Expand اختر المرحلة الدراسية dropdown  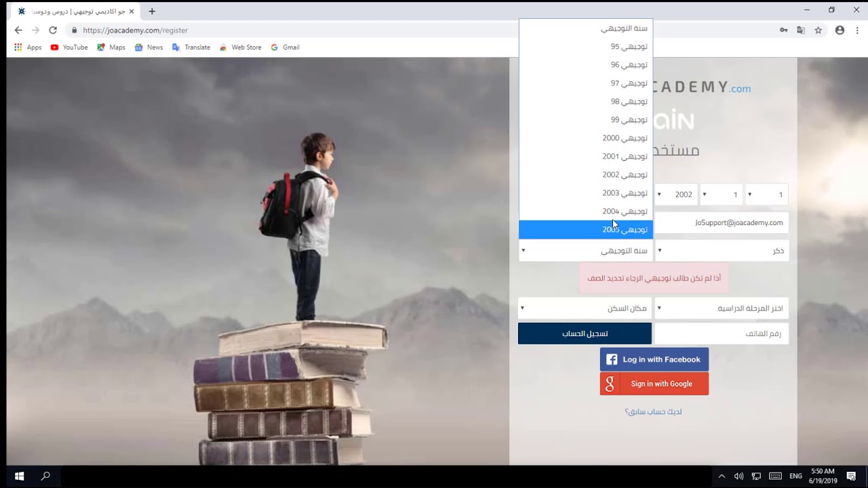coord(722,308)
